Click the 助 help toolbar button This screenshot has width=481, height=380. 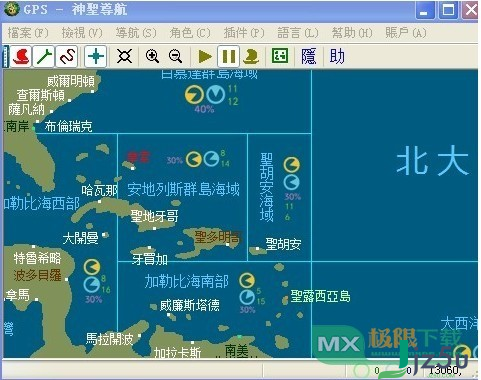point(337,56)
